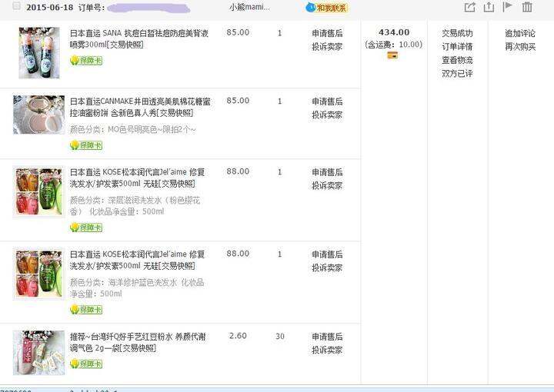The height and width of the screenshot is (392, 554).
Task: Click 保障卡 badge under SANA item
Action: [x=86, y=60]
